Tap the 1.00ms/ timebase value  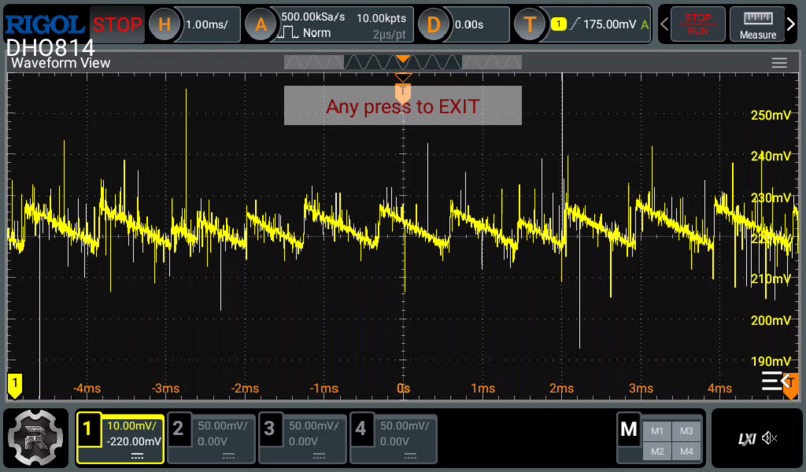point(207,24)
